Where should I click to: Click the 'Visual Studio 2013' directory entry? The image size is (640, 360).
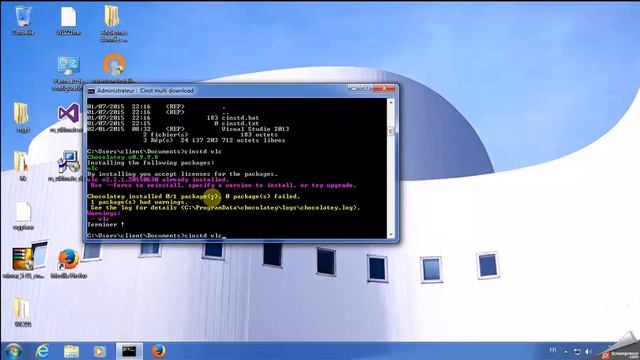pos(255,129)
